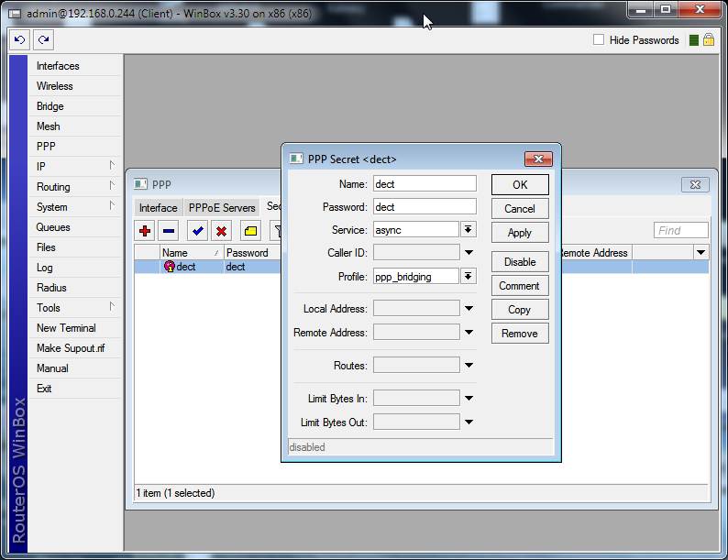Expand the Caller ID field arrow
The image size is (728, 560).
pos(469,253)
